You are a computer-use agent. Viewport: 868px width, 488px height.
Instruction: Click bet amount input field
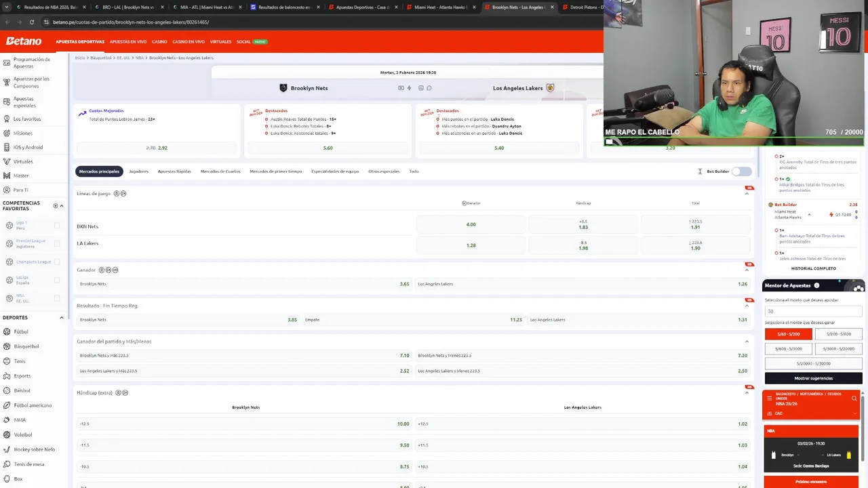coord(813,311)
